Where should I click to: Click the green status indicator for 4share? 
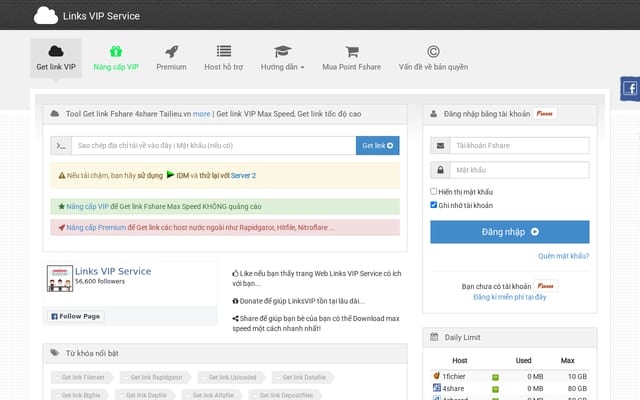coord(495,389)
